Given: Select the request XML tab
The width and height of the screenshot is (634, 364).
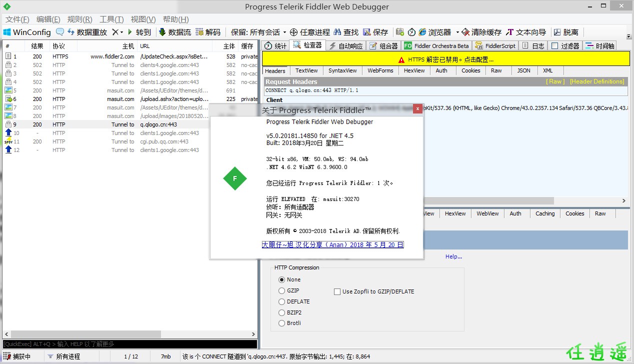Looking at the screenshot, I should coord(548,70).
